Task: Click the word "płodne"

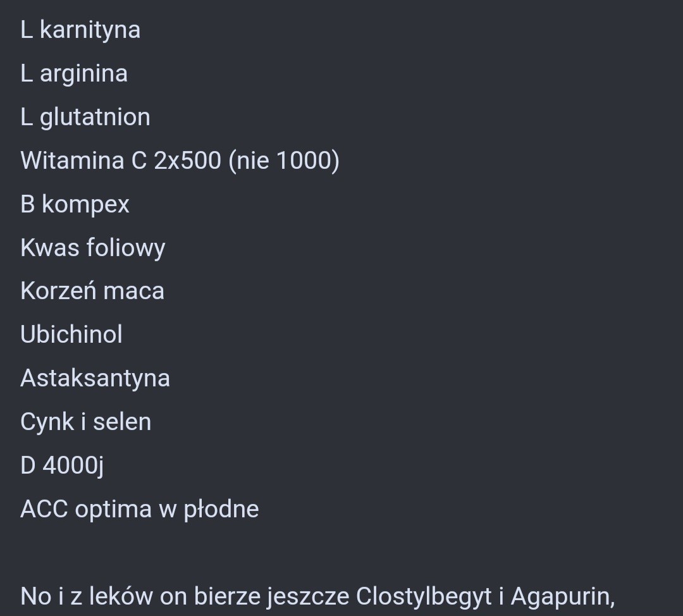Action: (221, 510)
